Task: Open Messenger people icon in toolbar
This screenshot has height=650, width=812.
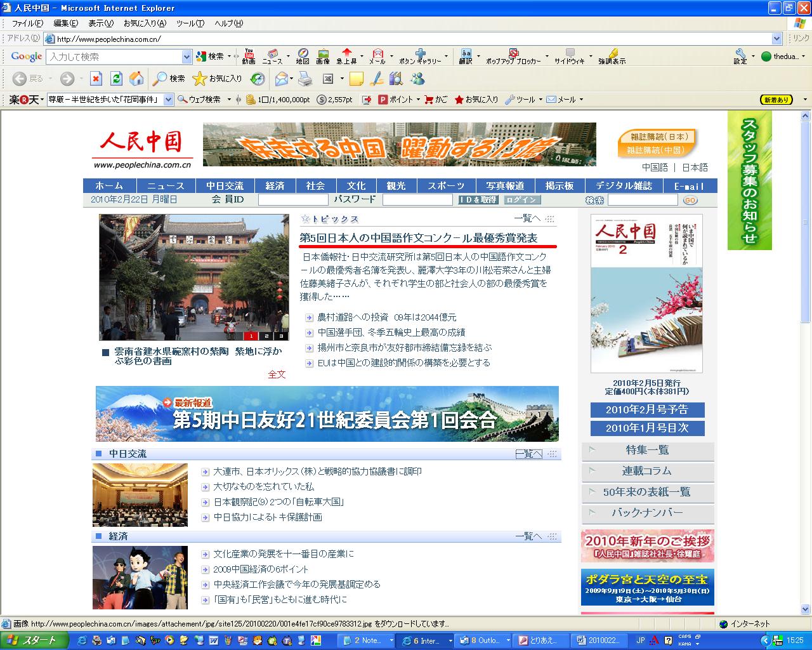Action: click(417, 79)
